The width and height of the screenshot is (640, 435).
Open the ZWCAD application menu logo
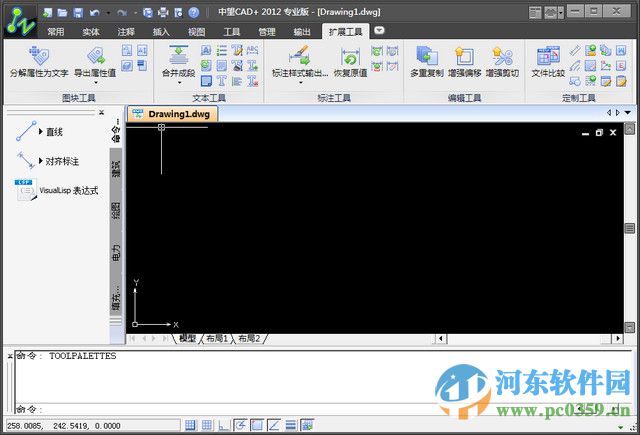click(x=20, y=22)
